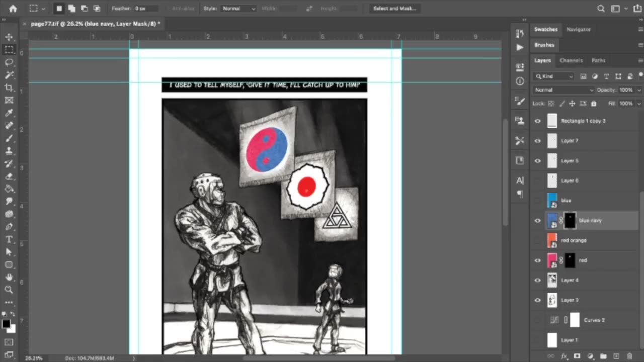Click the Feather input field
The image size is (644, 362).
coord(146,9)
